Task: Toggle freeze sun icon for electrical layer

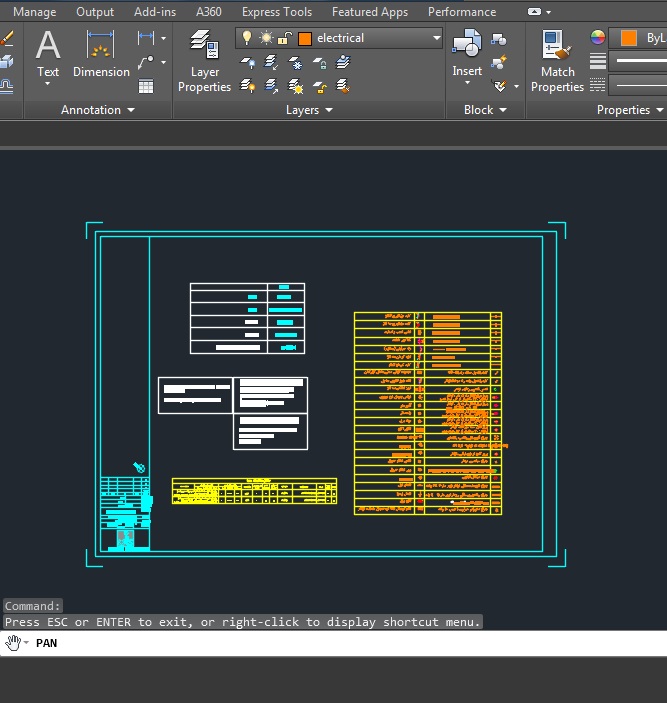Action: click(x=266, y=38)
